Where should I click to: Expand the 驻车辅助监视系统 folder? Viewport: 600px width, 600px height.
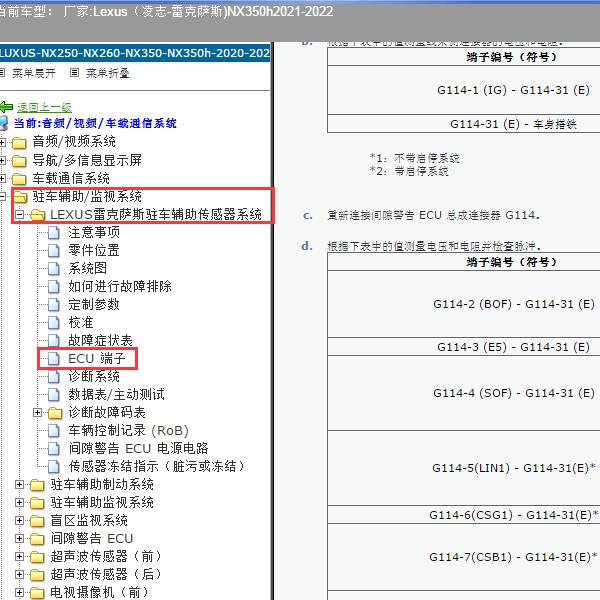point(19,502)
